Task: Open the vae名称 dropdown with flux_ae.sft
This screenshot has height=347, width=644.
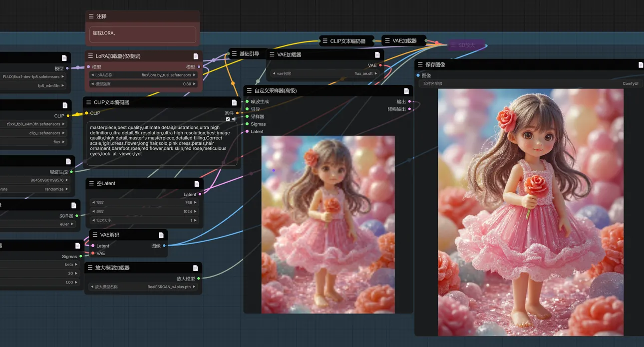Action: [x=324, y=73]
